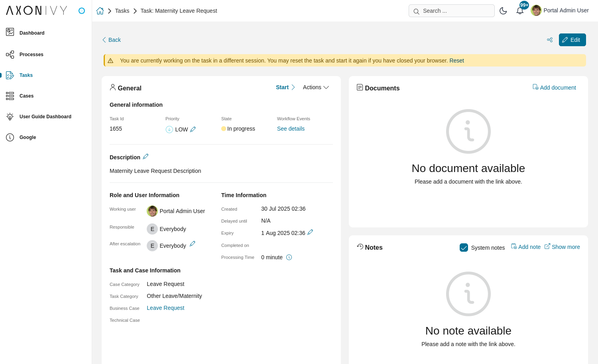Image resolution: width=598 pixels, height=364 pixels.
Task: View the Processing Time info icon
Action: coord(289,257)
